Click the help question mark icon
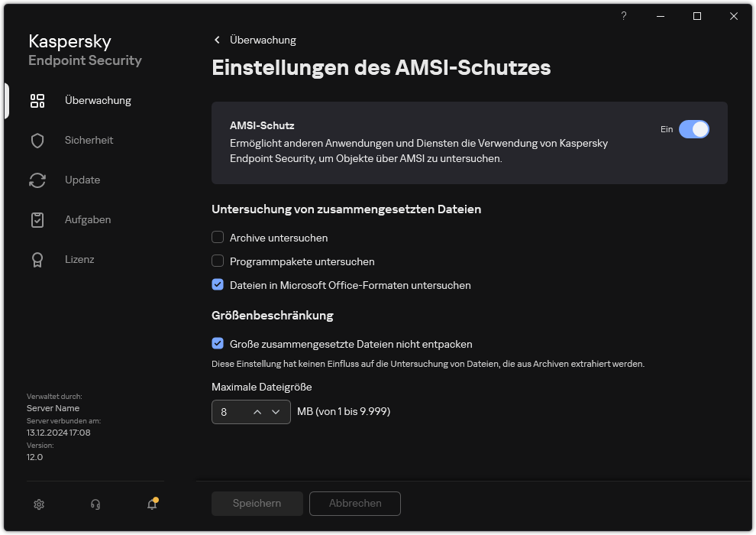The image size is (756, 535). 623,16
